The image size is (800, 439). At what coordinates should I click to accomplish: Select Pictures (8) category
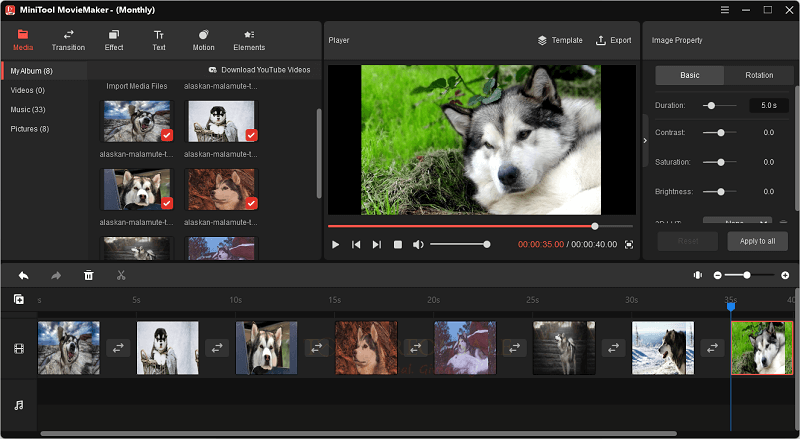(x=30, y=129)
